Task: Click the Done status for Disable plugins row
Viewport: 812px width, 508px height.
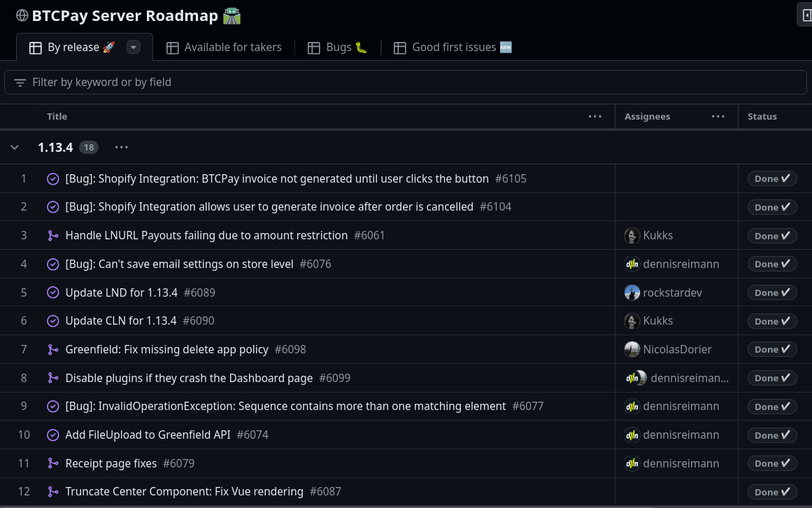Action: coord(771,378)
